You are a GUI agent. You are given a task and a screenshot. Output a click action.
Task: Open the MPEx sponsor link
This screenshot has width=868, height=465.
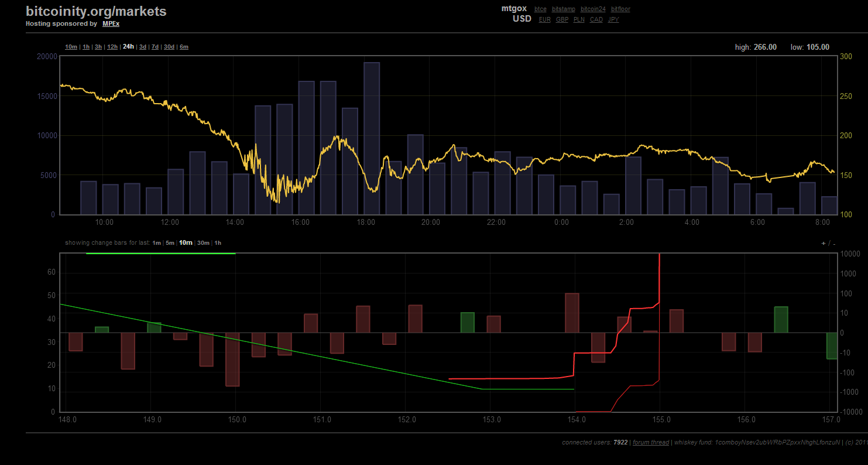pyautogui.click(x=111, y=23)
